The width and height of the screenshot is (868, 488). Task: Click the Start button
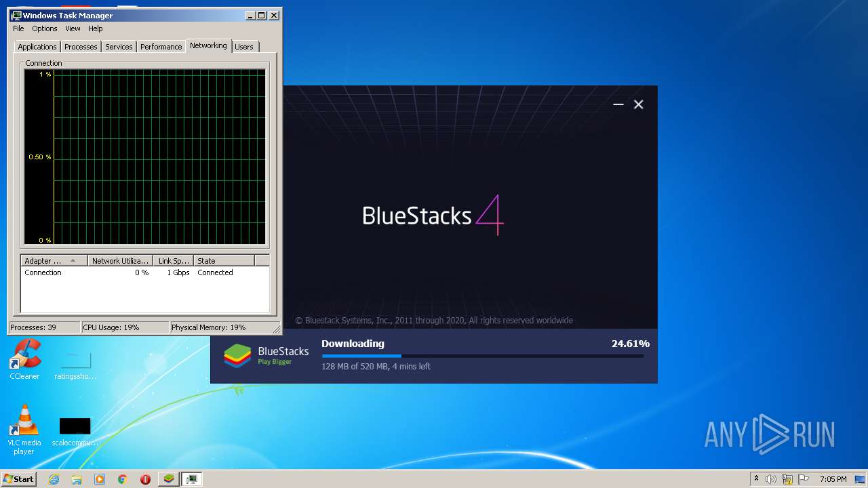[x=19, y=479]
